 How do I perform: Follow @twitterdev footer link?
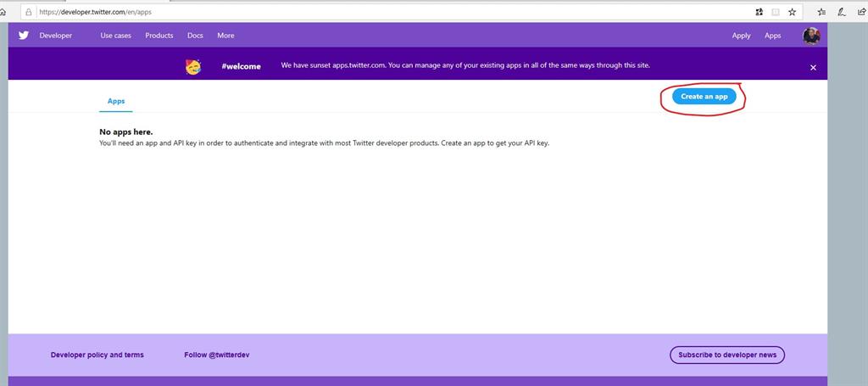(x=217, y=355)
